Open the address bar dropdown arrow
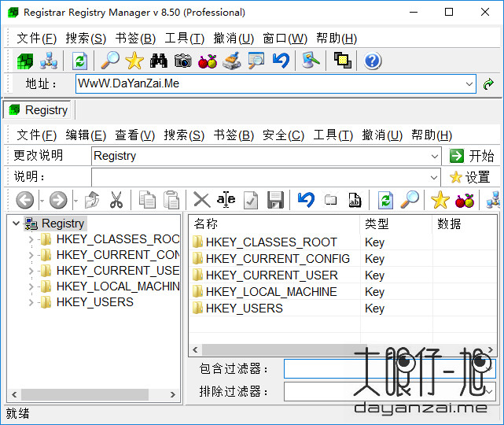 469,84
